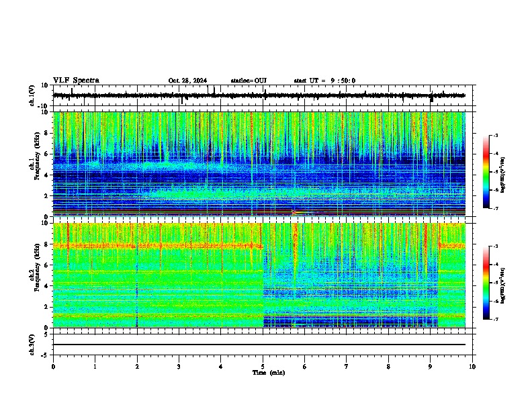Click the ch.3(V) axis label
Image resolution: width=532 pixels, height=411 pixels.
33,345
